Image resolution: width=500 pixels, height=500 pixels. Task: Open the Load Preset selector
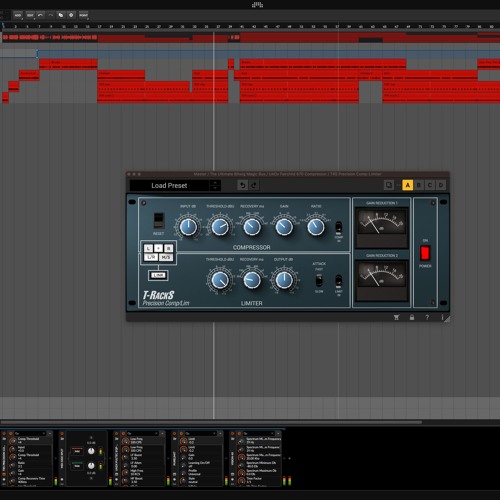169,185
